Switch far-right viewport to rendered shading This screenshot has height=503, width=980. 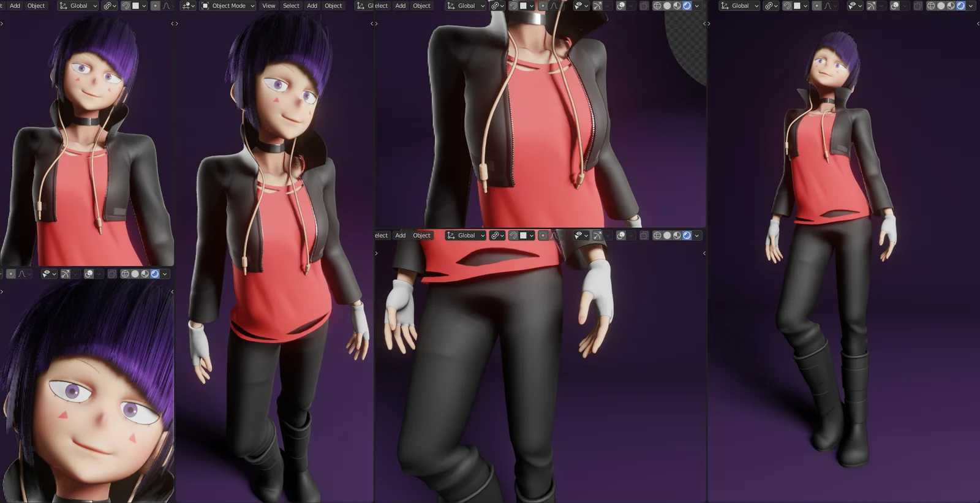960,6
